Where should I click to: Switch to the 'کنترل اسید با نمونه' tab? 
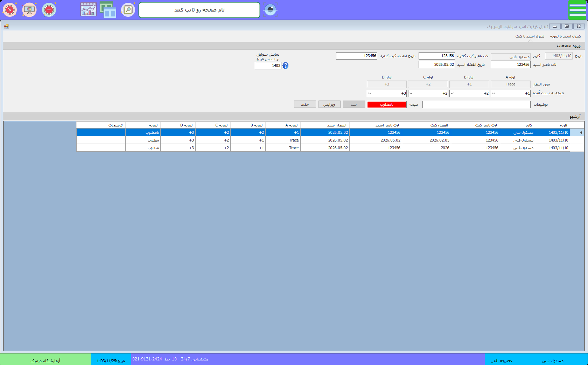(x=565, y=36)
